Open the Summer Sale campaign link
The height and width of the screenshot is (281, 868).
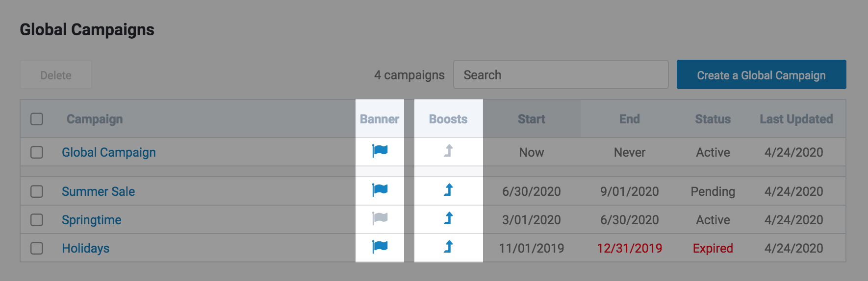(98, 191)
